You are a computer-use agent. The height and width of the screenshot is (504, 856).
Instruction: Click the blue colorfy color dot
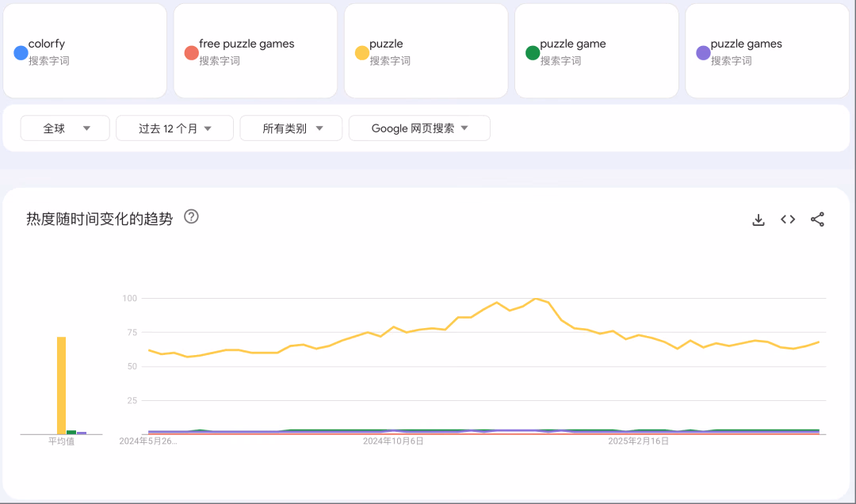pyautogui.click(x=21, y=53)
